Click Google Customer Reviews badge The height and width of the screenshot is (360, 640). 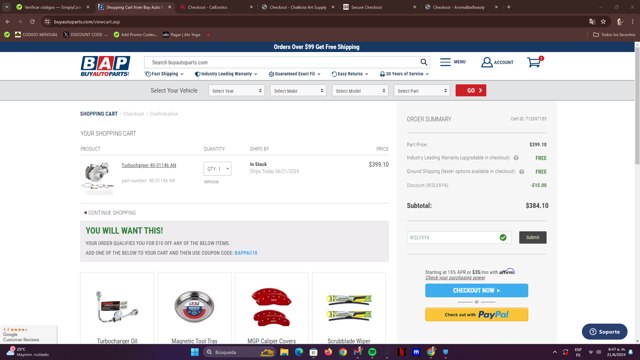(28, 334)
